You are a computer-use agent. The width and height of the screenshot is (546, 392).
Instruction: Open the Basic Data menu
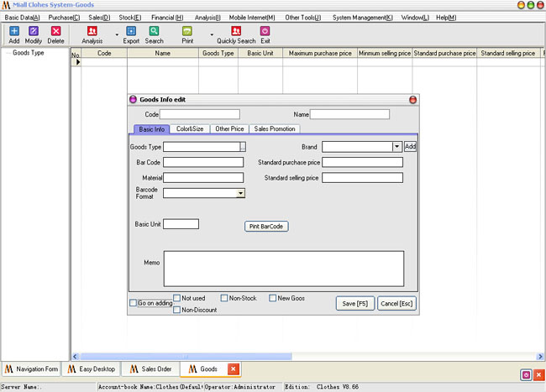click(23, 18)
